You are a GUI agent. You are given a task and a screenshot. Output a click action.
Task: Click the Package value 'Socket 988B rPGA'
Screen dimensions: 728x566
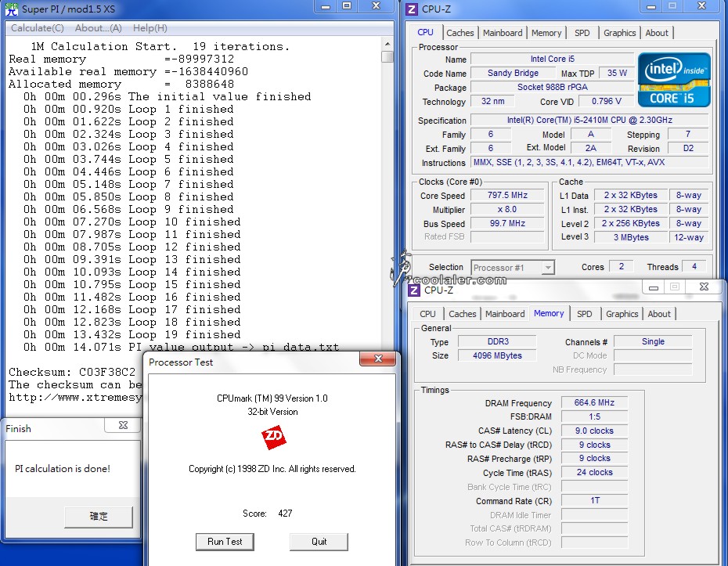552,87
